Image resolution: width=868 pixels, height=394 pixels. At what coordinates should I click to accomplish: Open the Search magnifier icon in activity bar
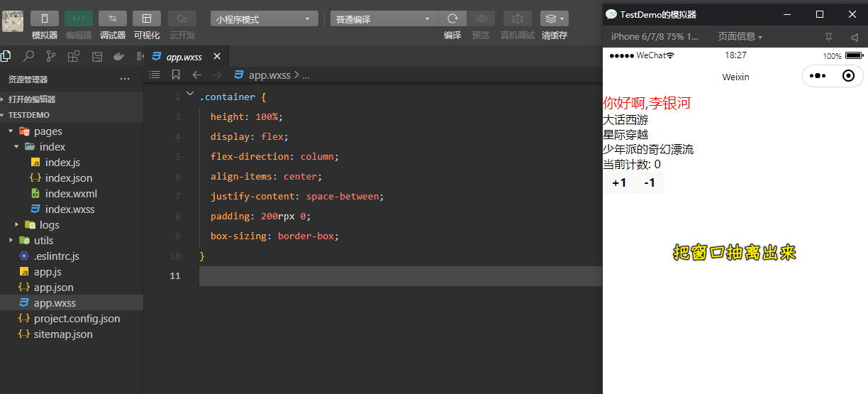click(x=28, y=56)
